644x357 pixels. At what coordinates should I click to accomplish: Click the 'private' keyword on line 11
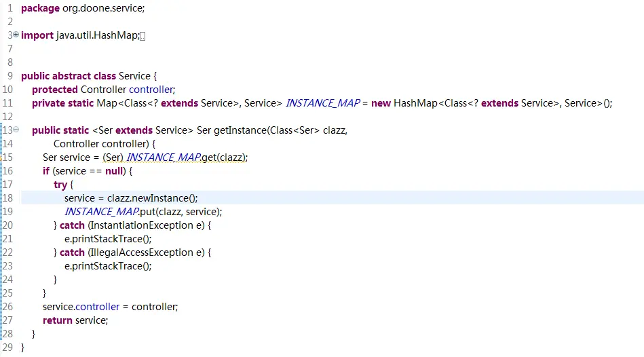tap(48, 104)
